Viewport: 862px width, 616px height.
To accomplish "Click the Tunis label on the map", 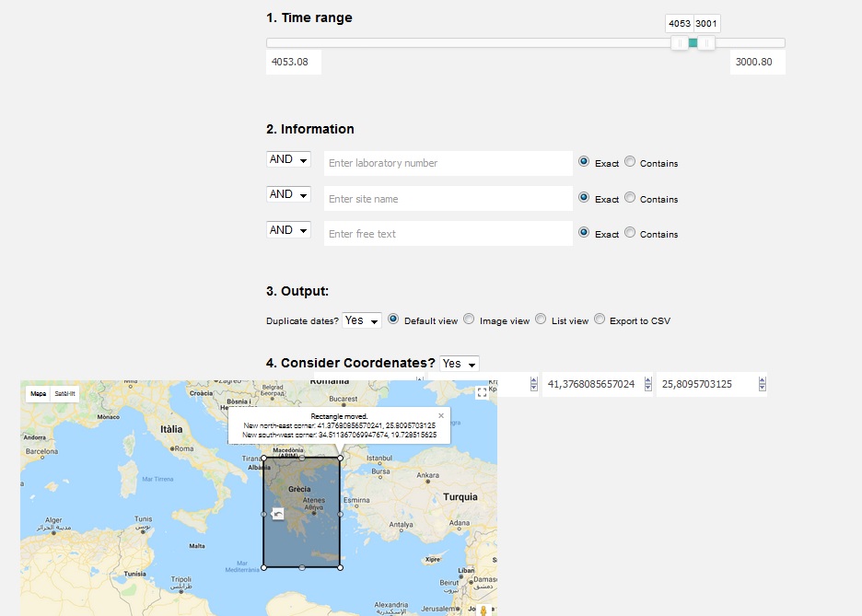I will pyautogui.click(x=143, y=518).
